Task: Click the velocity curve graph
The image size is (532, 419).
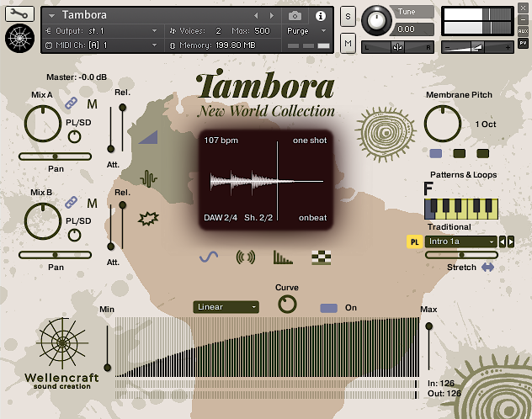Action: [x=268, y=347]
